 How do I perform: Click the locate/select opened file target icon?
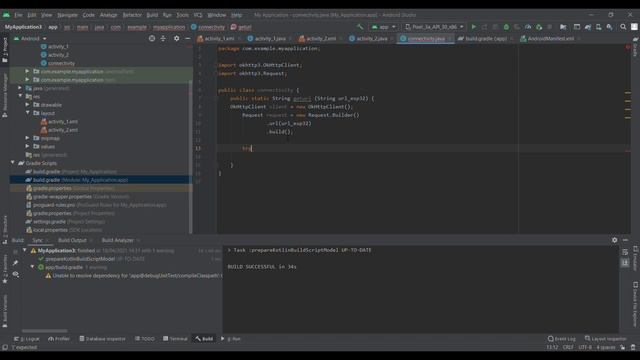[x=152, y=38]
